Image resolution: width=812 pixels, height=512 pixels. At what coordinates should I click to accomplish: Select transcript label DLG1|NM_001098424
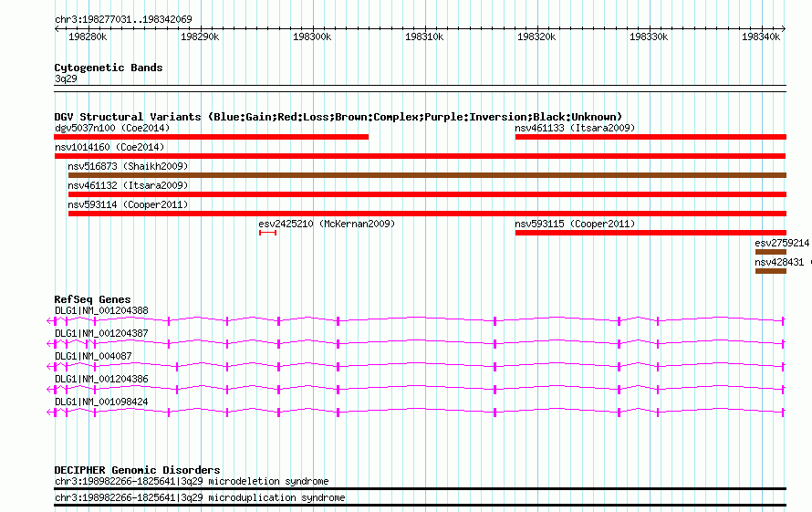pyautogui.click(x=101, y=402)
